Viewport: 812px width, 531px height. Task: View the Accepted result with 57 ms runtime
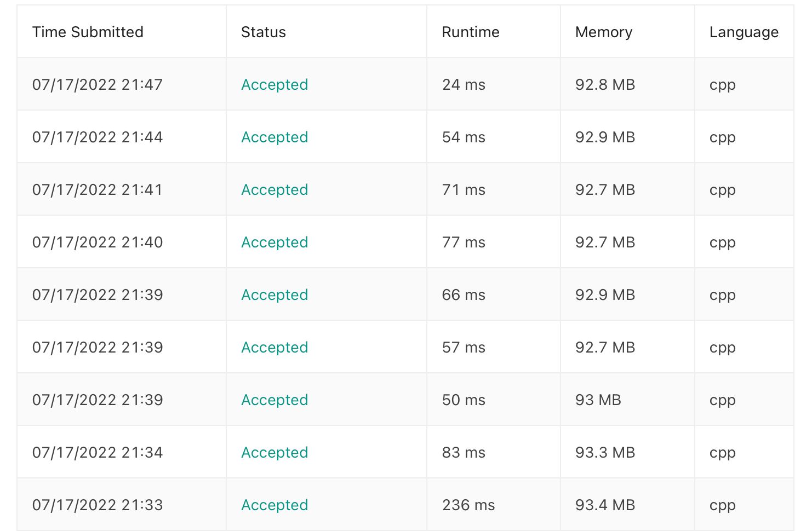point(274,347)
